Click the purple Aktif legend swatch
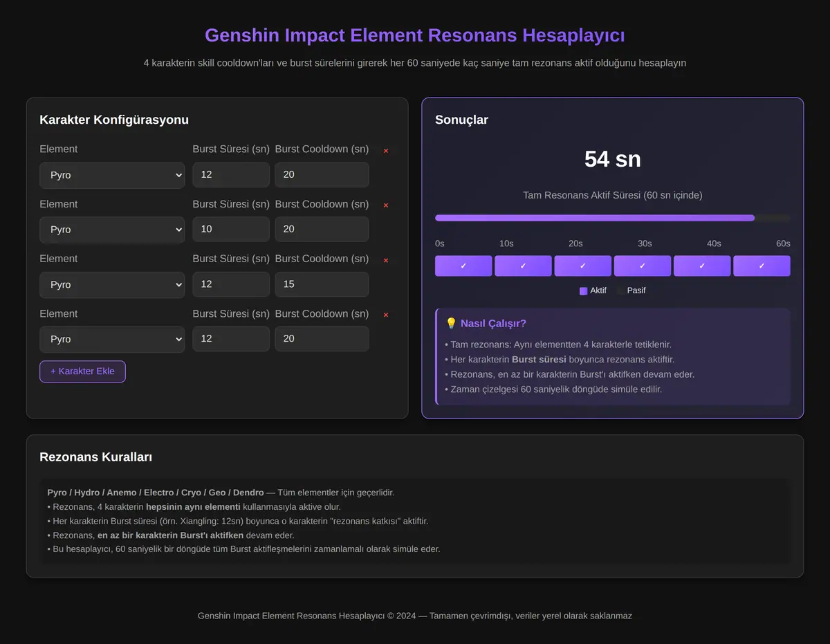Screen dimensions: 830x644 [583, 291]
